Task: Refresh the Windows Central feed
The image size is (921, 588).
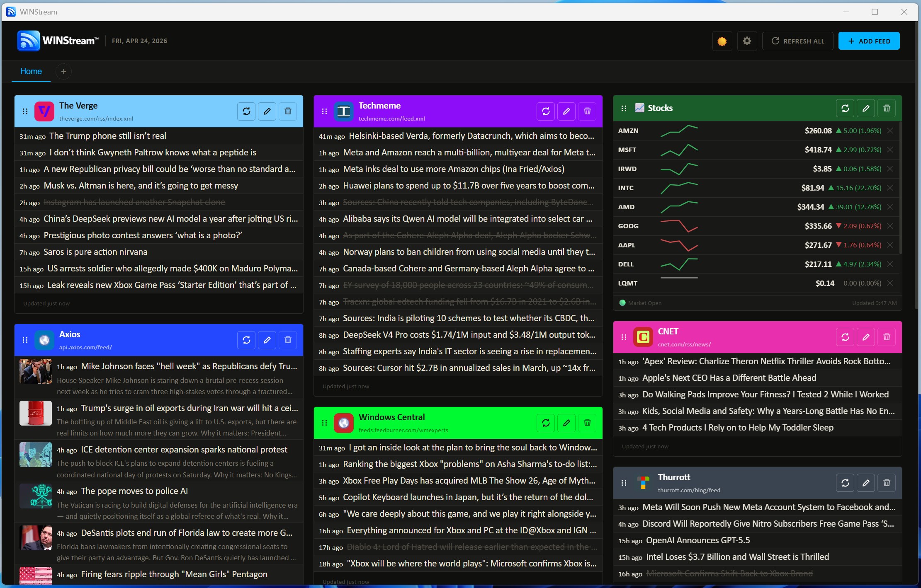Action: 546,423
